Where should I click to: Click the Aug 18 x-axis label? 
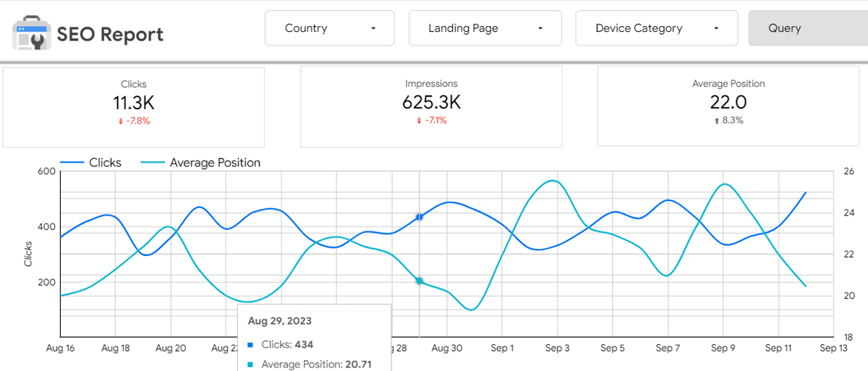(x=116, y=348)
